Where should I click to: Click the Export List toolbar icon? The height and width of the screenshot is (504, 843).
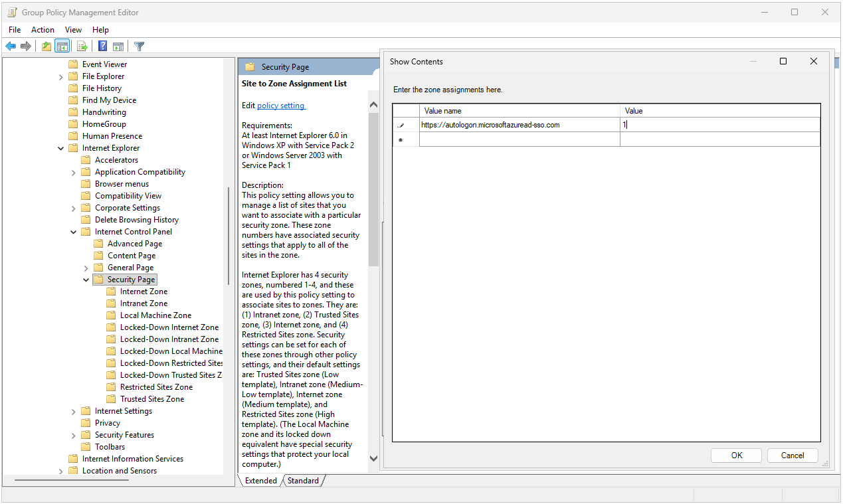point(82,46)
